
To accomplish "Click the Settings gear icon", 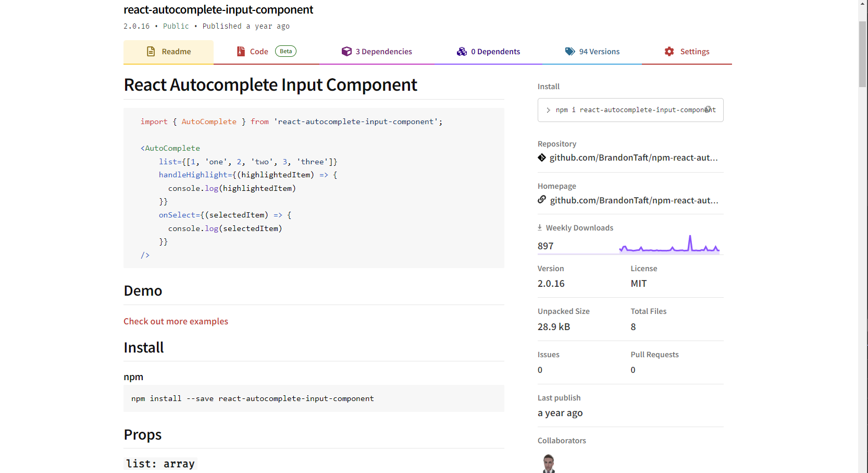I will click(669, 51).
